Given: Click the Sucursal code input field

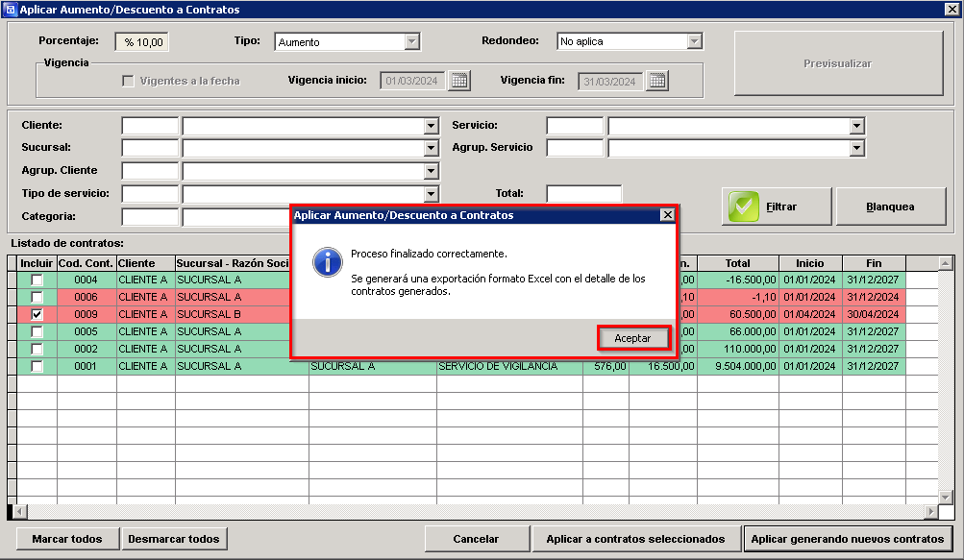Looking at the screenshot, I should click(150, 148).
